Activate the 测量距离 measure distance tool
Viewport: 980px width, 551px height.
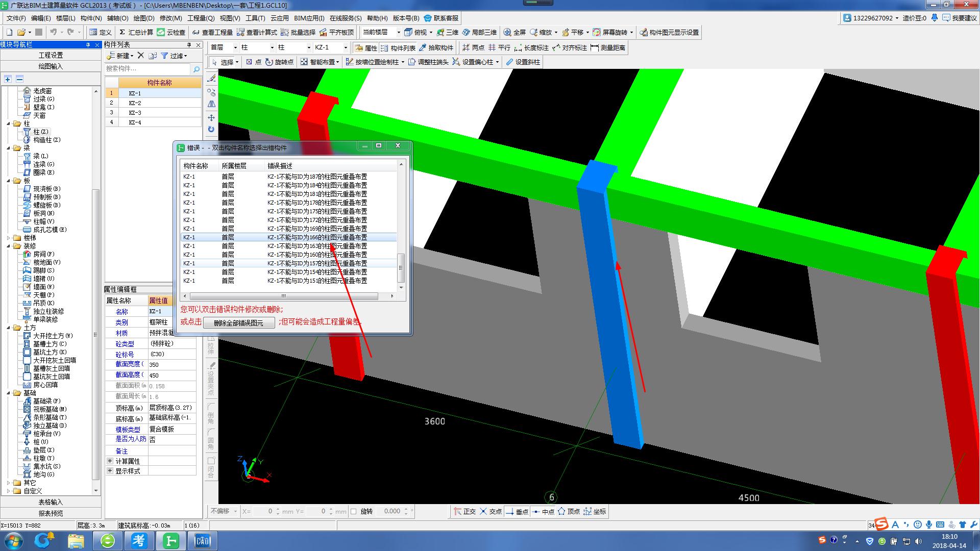[607, 47]
